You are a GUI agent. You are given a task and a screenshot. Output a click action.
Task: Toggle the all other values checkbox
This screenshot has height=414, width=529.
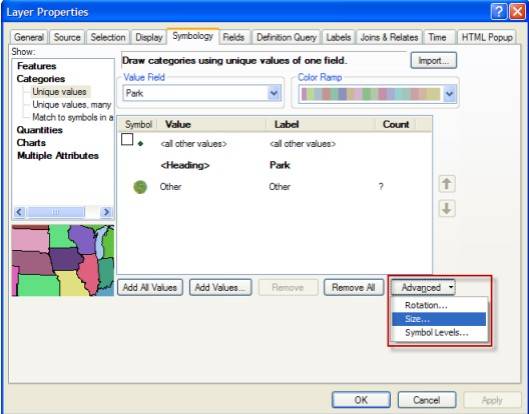point(127,139)
